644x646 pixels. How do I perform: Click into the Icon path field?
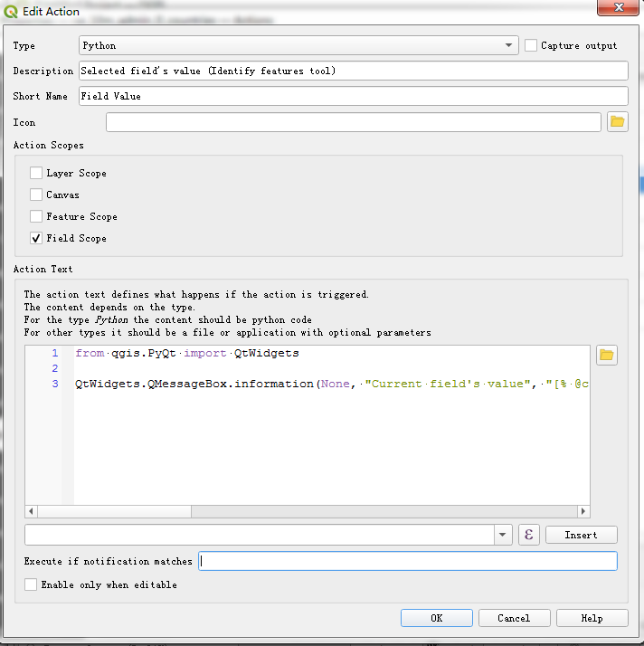354,122
